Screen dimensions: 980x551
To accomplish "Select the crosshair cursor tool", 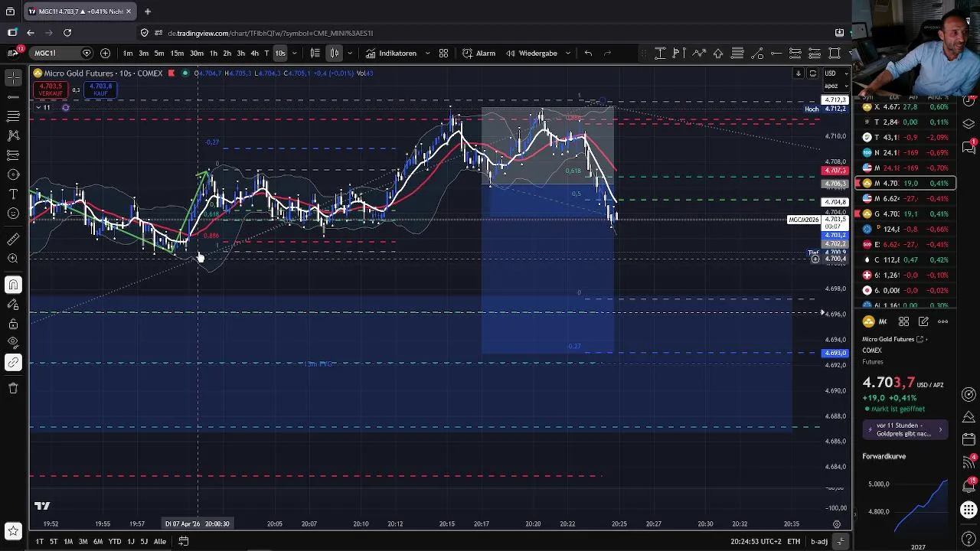I will click(x=13, y=77).
